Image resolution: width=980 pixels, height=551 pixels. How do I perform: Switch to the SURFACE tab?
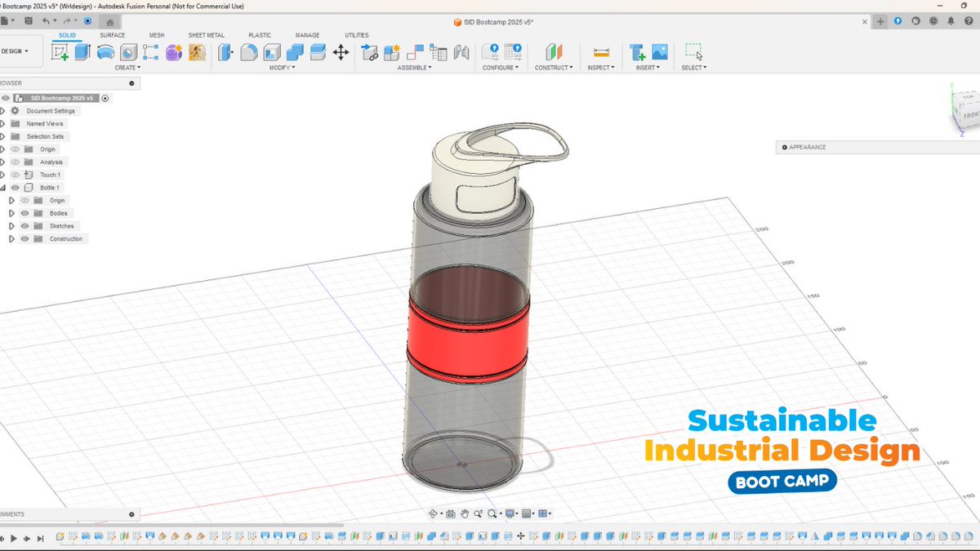click(x=112, y=35)
